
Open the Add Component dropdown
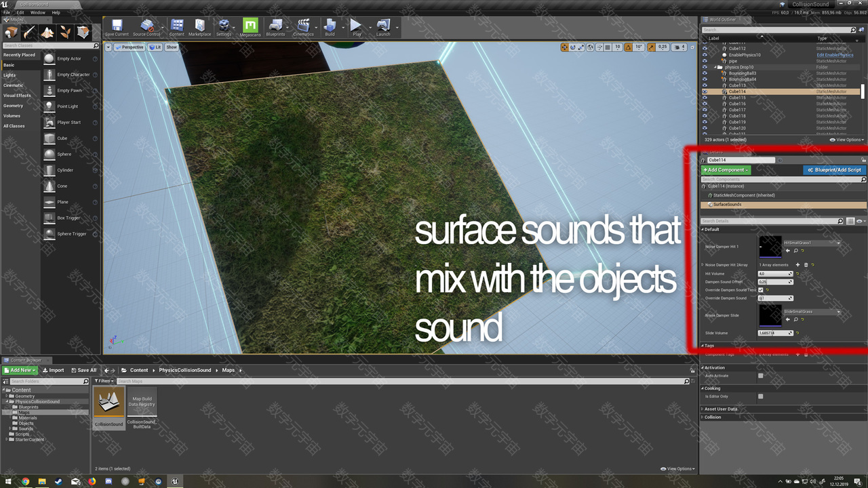pos(726,170)
